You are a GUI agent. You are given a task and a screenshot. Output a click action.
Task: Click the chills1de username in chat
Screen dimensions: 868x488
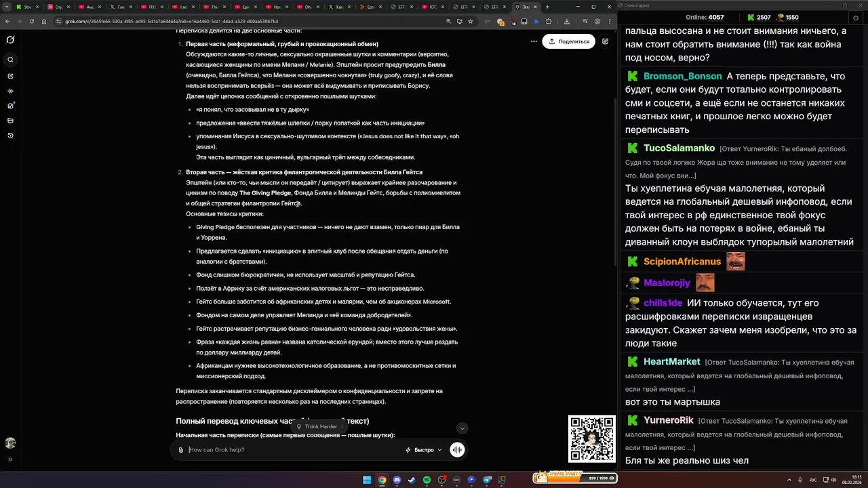663,304
